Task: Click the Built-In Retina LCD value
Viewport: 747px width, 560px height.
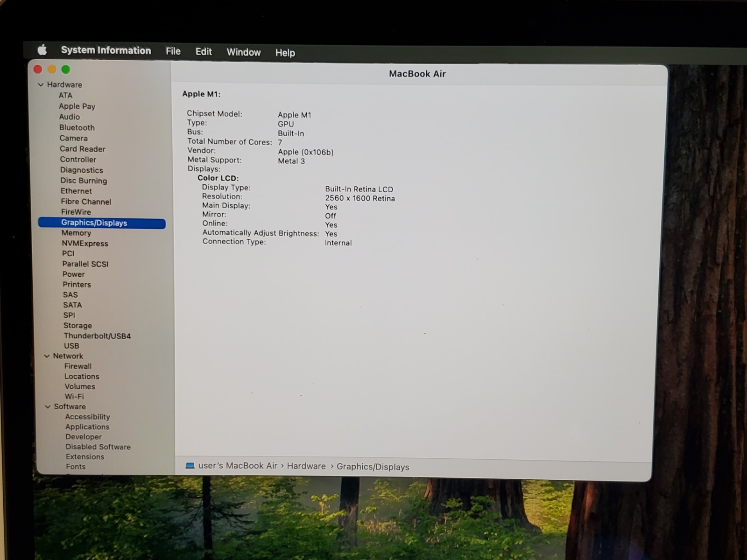Action: [359, 189]
